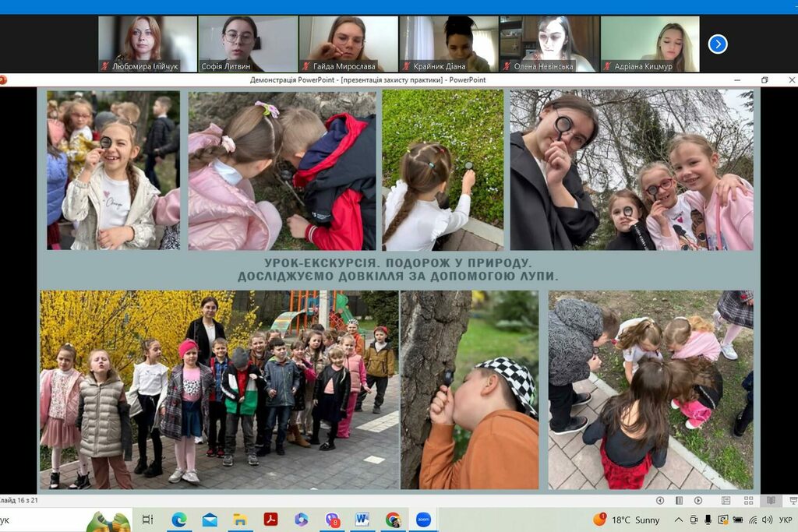Switch to Slide Sorter view
This screenshot has width=798, height=532.
[748, 500]
